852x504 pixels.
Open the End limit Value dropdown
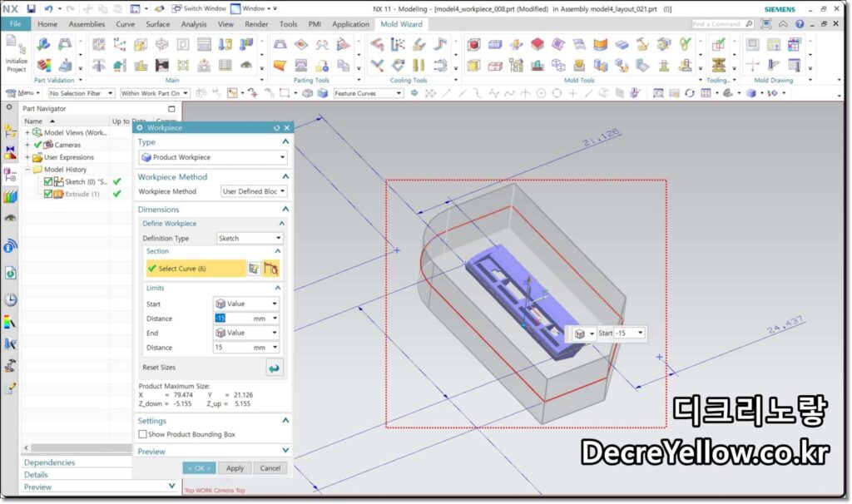246,333
